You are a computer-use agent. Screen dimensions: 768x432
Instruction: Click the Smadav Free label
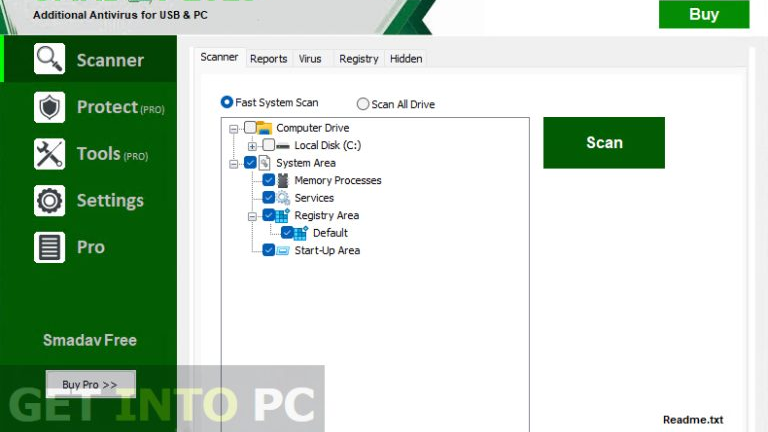90,340
